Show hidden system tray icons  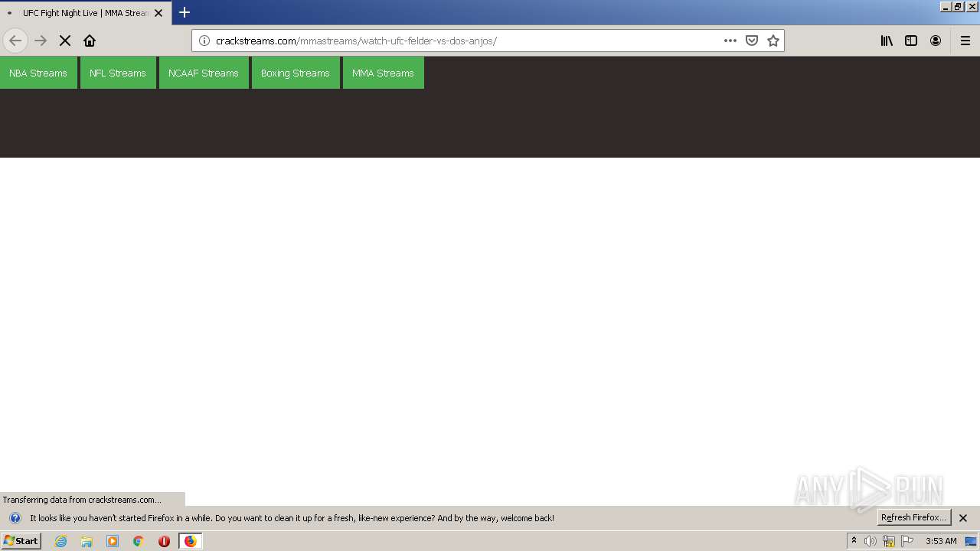[854, 540]
